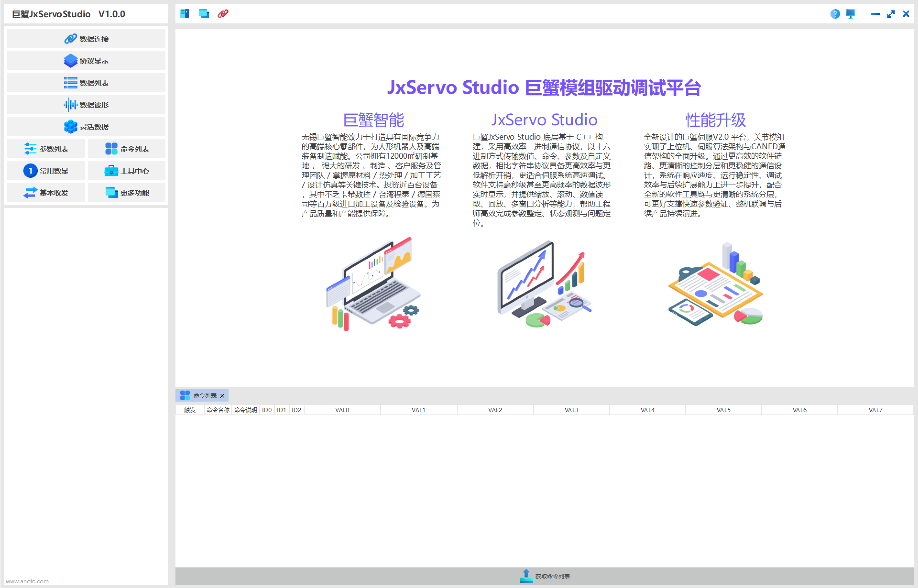Open the 更多功能 more functions panel

pyautogui.click(x=126, y=192)
